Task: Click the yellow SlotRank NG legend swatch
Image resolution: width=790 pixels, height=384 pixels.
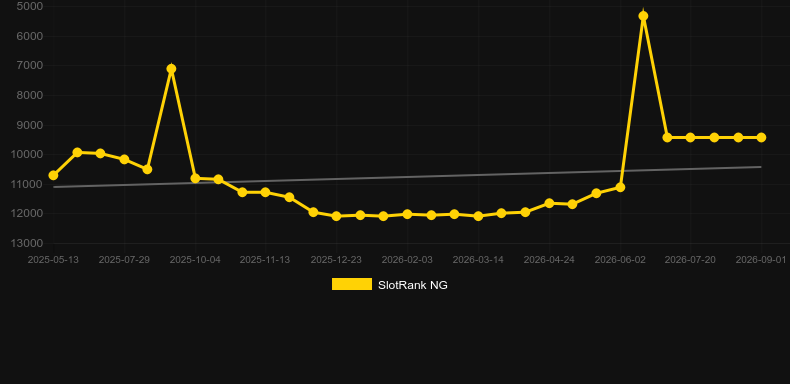Action: (352, 284)
